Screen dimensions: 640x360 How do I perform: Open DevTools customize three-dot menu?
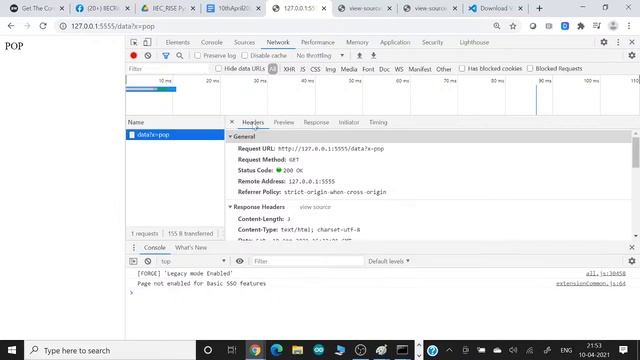pyautogui.click(x=618, y=42)
